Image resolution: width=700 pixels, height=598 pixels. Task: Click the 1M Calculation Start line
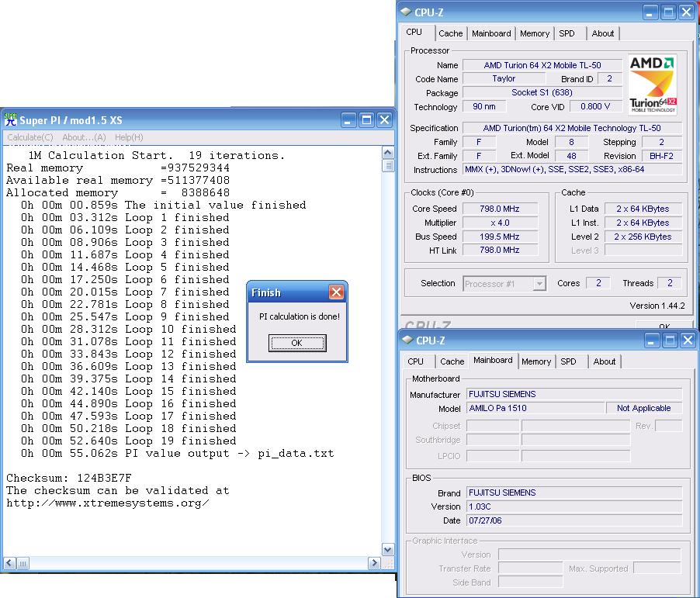[156, 155]
